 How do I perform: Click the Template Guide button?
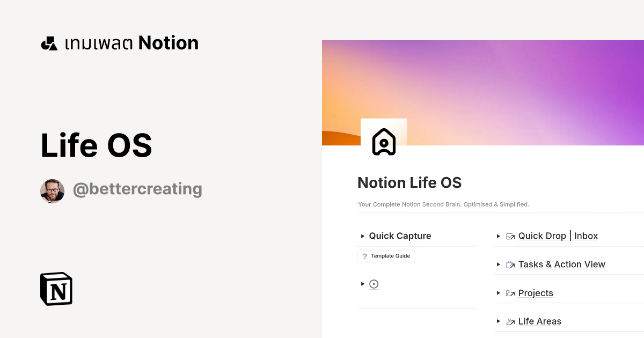coord(386,256)
